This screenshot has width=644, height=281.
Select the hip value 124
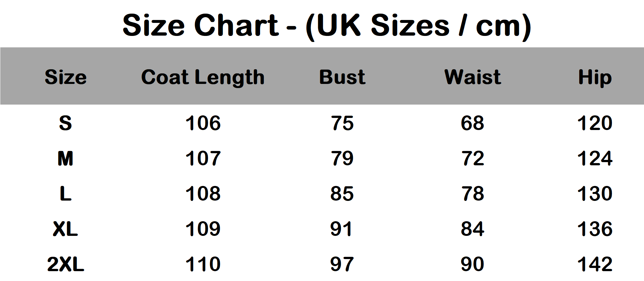pos(594,159)
